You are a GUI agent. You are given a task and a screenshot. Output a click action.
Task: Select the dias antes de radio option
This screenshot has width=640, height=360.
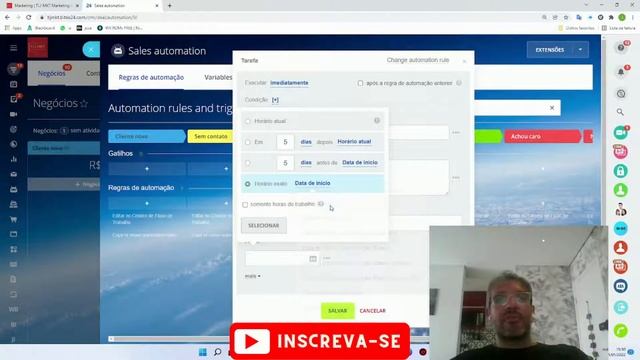click(248, 163)
